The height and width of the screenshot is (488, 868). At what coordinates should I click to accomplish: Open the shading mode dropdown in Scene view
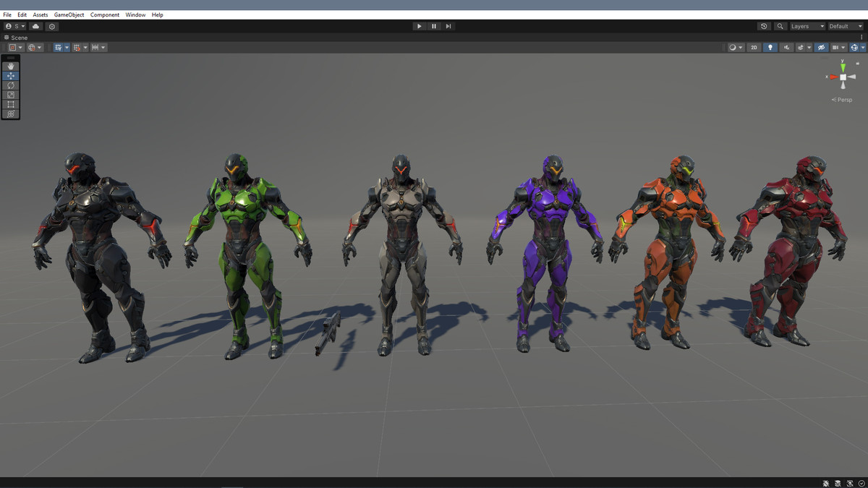click(x=736, y=47)
